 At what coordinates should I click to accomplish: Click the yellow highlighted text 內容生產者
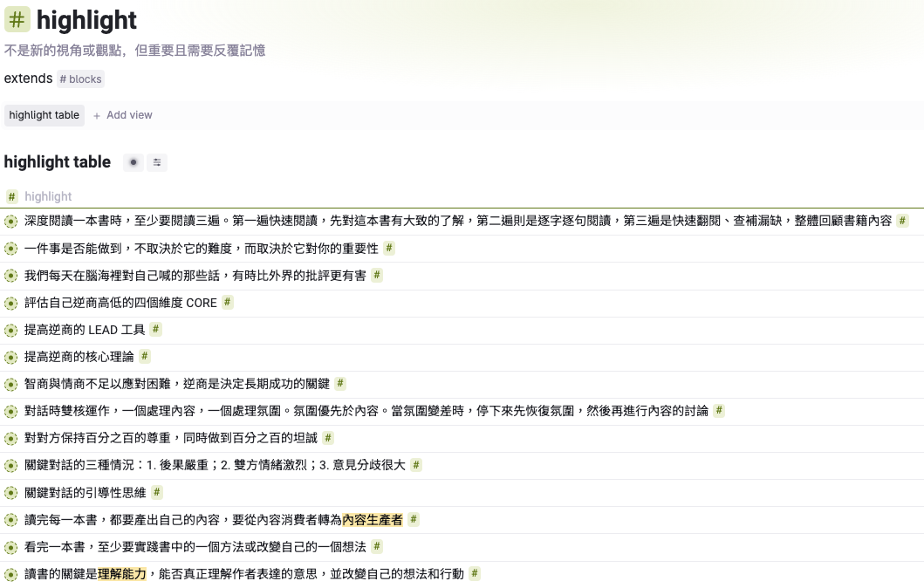[373, 520]
